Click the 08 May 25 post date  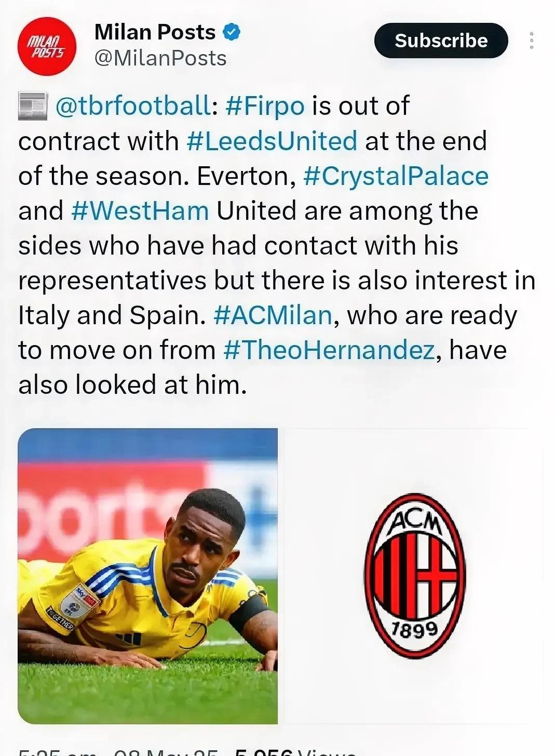(166, 752)
